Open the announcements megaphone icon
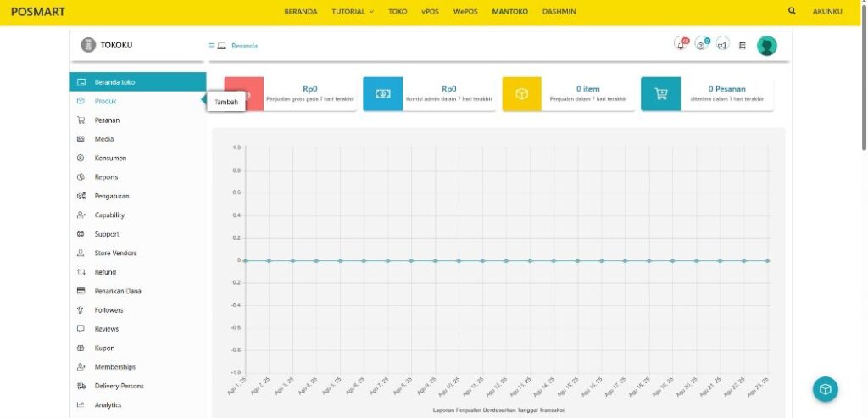Viewport: 868px width, 418px height. (x=722, y=45)
